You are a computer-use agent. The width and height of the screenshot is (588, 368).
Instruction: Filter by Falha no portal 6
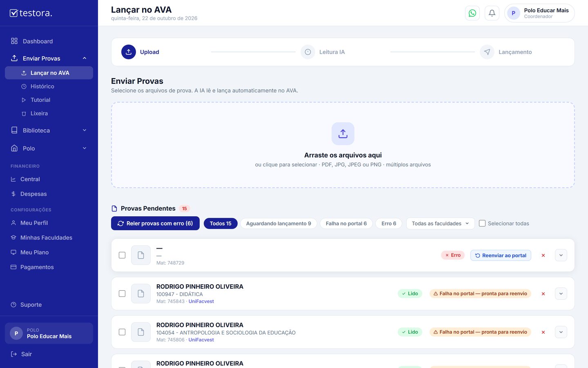[346, 223]
